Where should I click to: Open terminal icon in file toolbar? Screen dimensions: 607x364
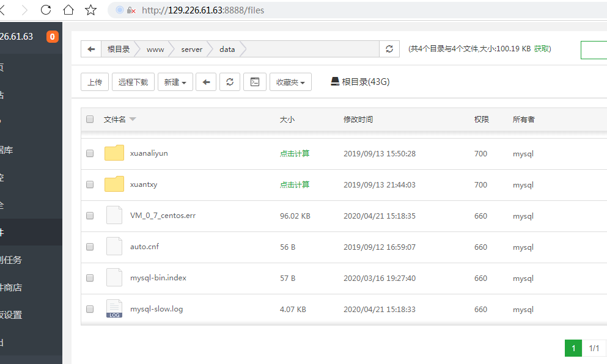(x=255, y=82)
